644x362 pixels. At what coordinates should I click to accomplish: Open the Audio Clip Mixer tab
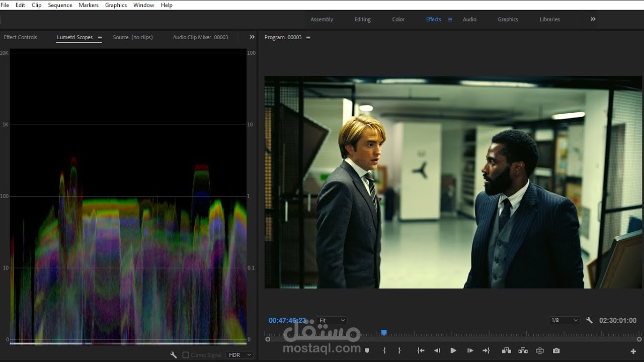tap(200, 37)
